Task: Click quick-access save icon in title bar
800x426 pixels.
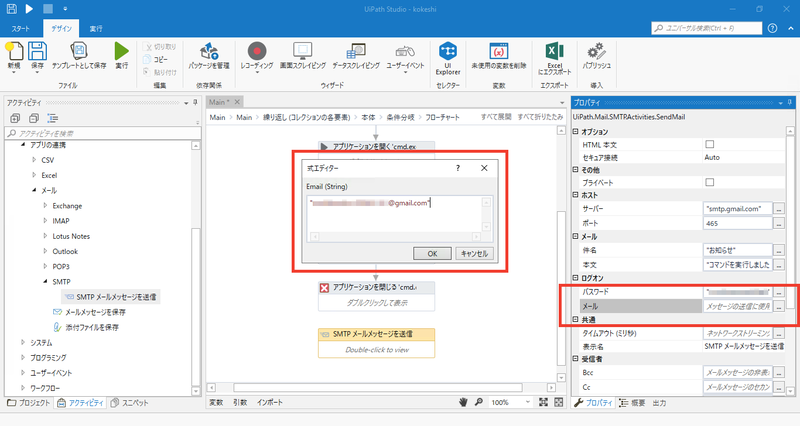Action: point(11,9)
